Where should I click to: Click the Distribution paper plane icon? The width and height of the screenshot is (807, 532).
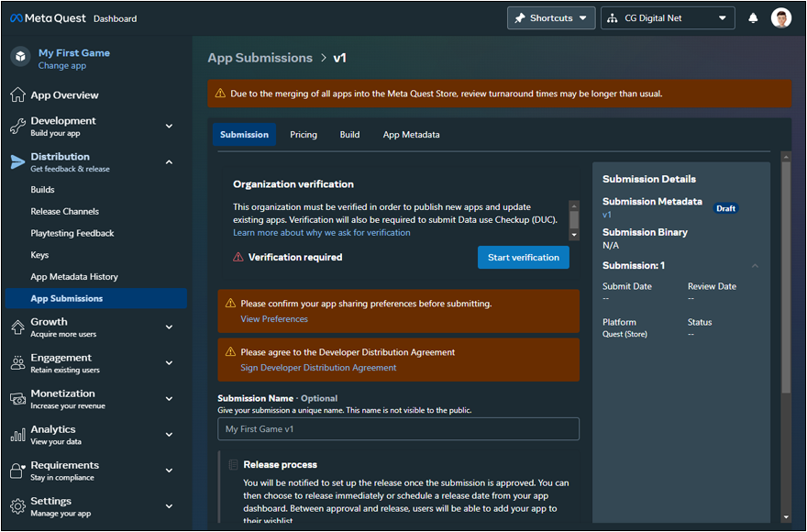17,162
